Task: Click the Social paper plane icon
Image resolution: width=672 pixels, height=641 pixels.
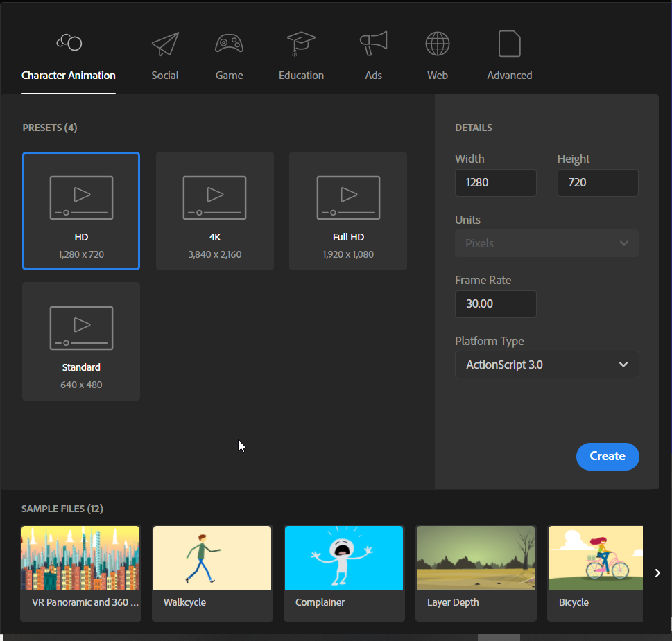Action: (x=164, y=43)
